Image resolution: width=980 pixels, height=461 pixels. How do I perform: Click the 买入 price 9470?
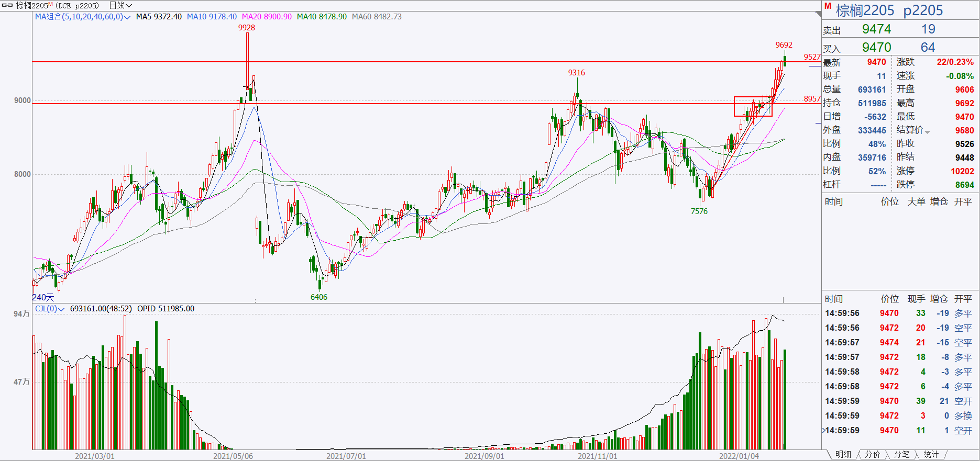877,47
